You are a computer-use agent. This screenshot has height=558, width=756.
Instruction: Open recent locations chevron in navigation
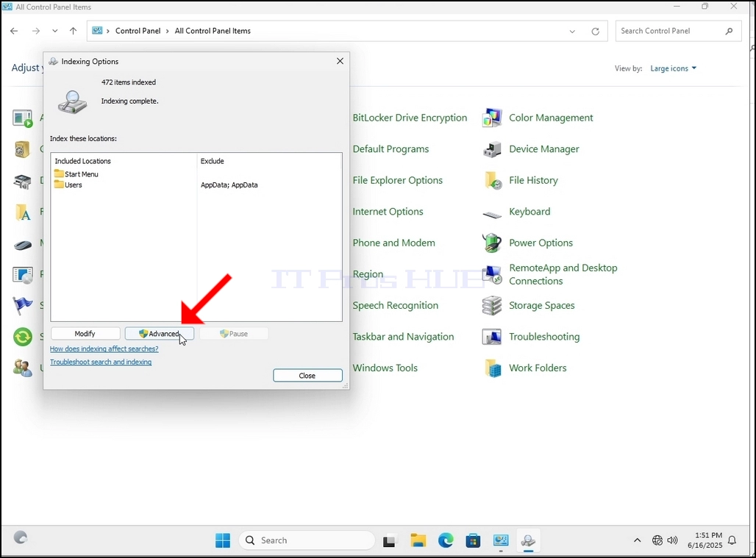click(x=55, y=31)
